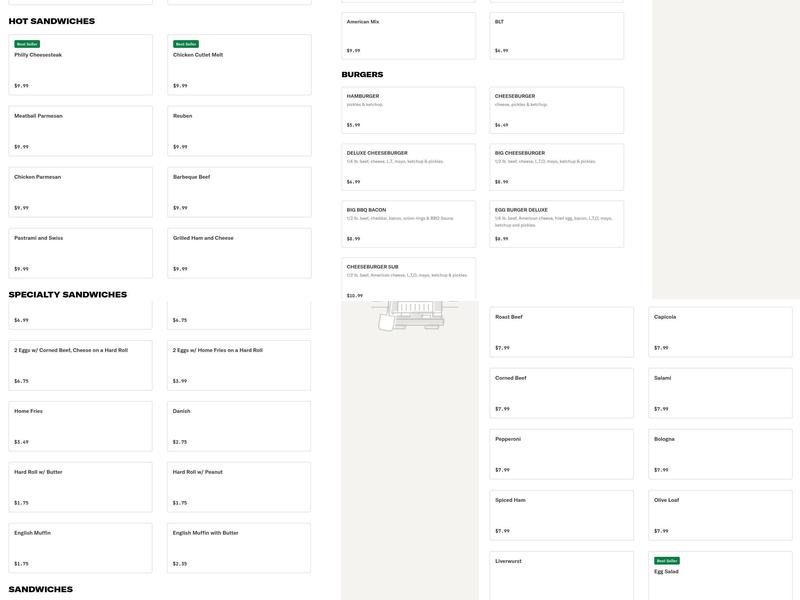Select the Danish breakfast item

239,426
